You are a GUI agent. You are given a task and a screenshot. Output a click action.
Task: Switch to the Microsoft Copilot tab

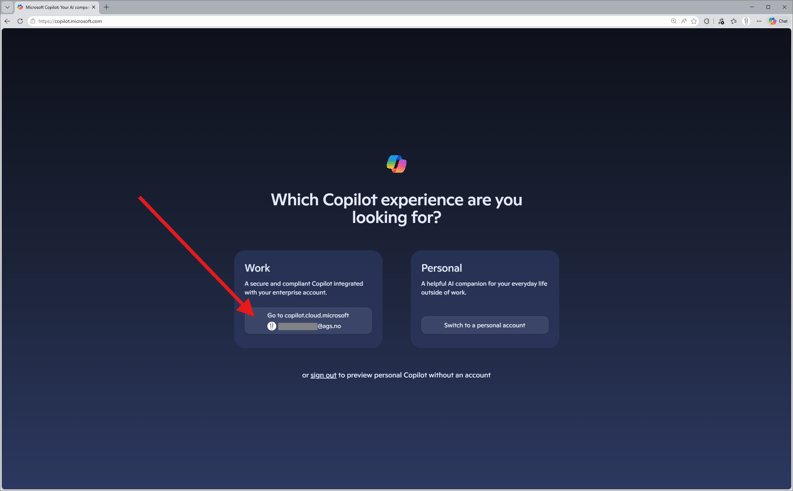click(56, 7)
